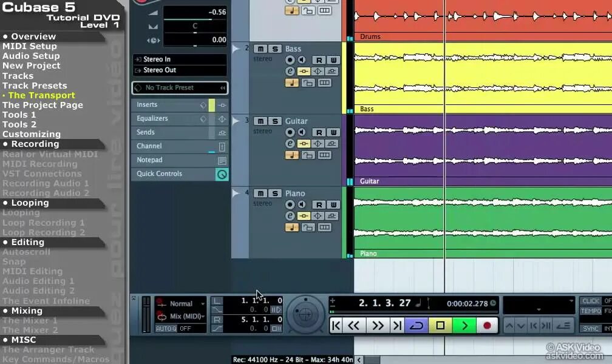Image resolution: width=612 pixels, height=364 pixels.
Task: Stop playback with yellow stop button
Action: pos(440,325)
